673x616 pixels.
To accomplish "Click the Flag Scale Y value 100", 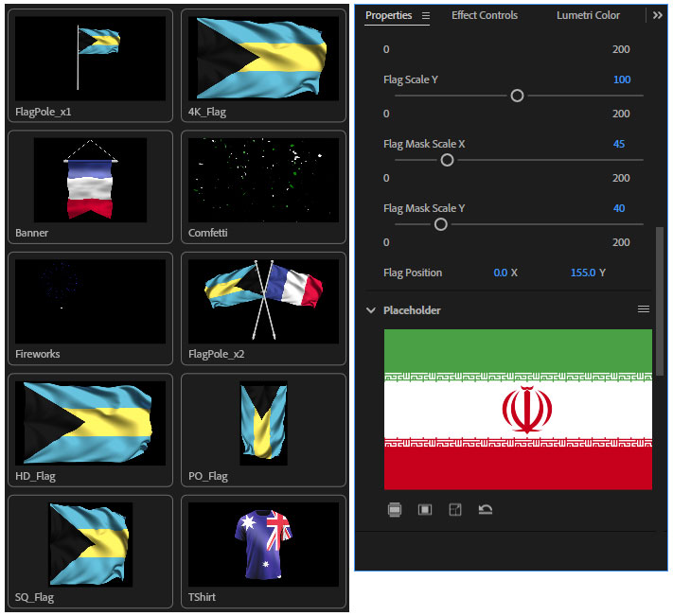I will [622, 79].
